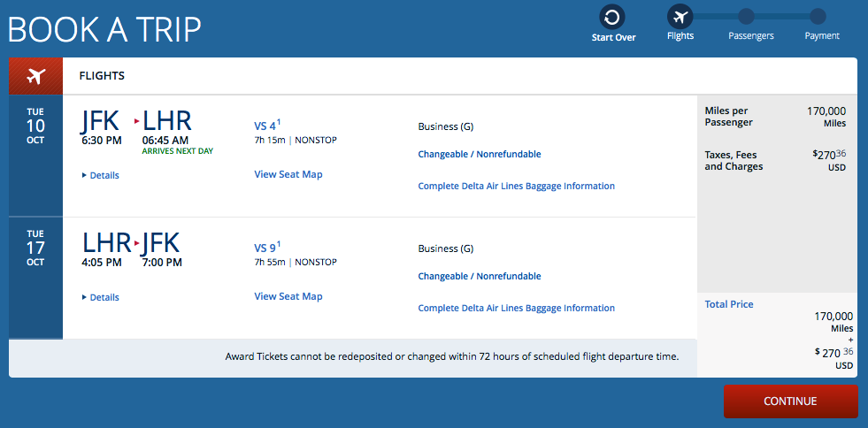The height and width of the screenshot is (428, 868).
Task: Click the Start Over circular arrow icon
Action: 612,16
